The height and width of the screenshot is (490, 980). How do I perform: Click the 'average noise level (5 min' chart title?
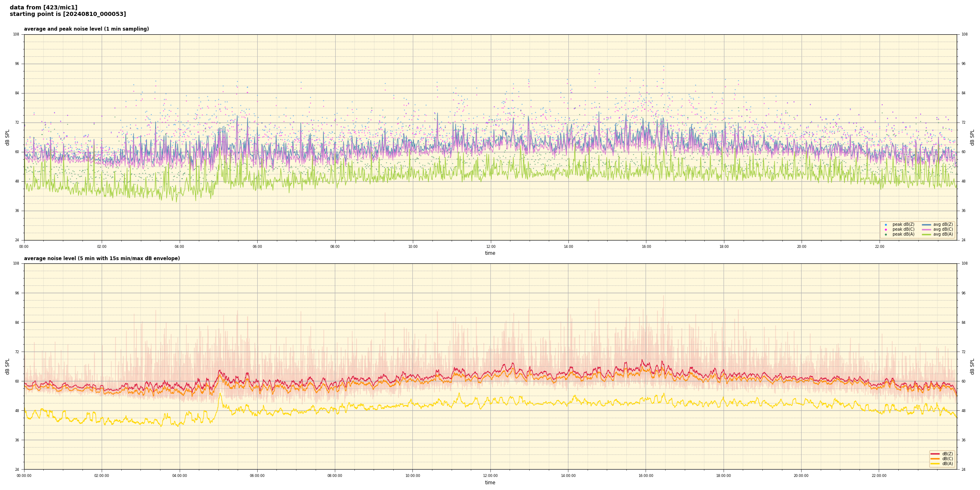click(x=102, y=258)
